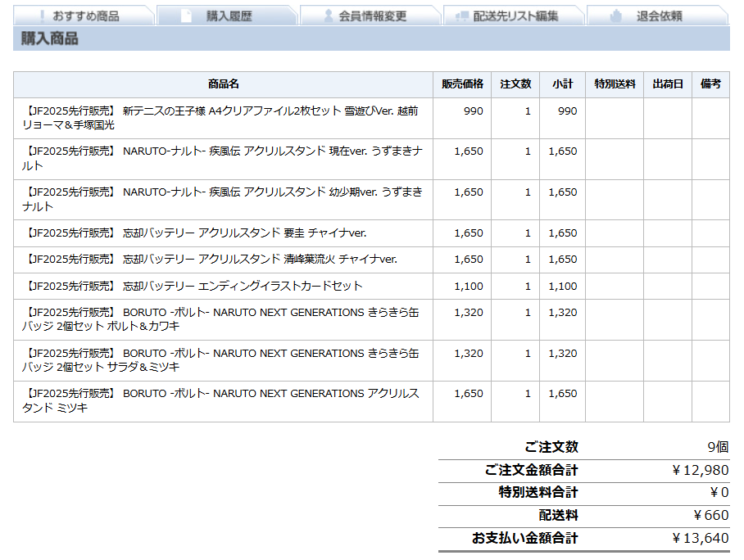Click document icon on 購入履歴 tab

[186, 16]
